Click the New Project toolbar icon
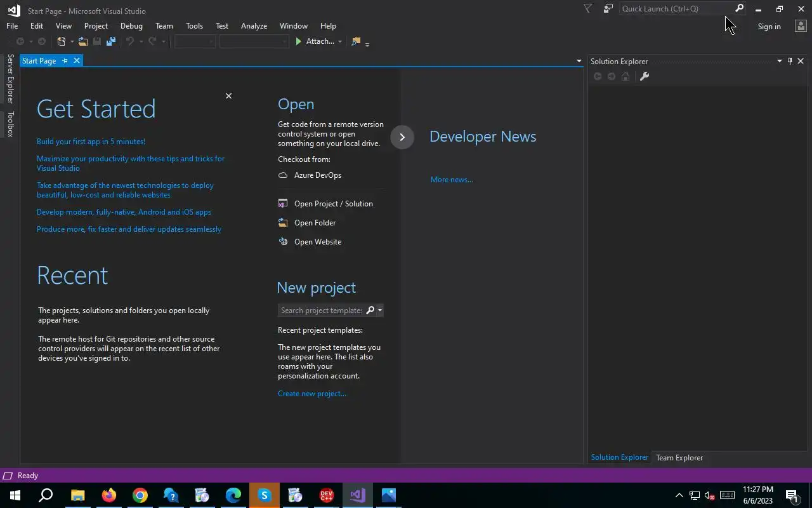Screen dimensions: 812x508 pyautogui.click(x=62, y=41)
